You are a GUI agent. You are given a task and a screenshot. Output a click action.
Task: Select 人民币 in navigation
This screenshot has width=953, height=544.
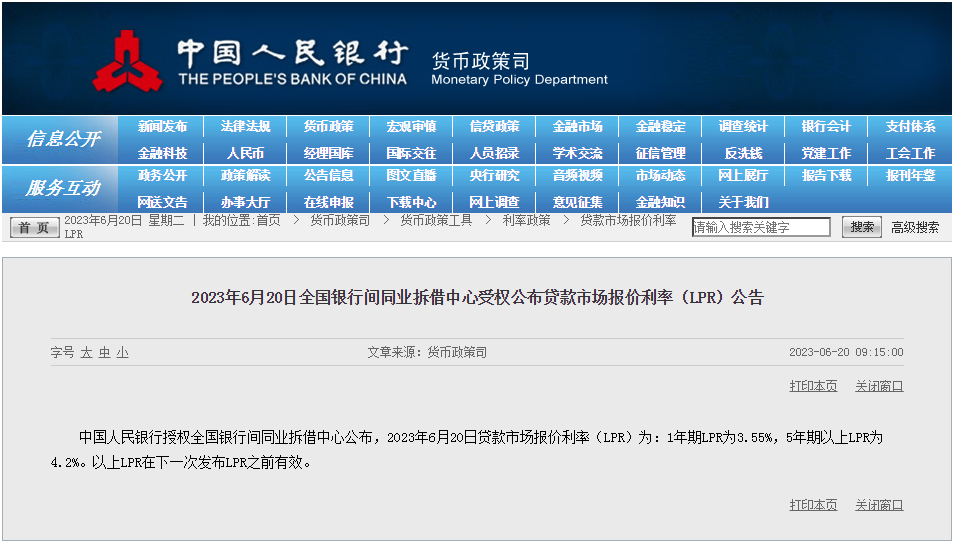246,153
